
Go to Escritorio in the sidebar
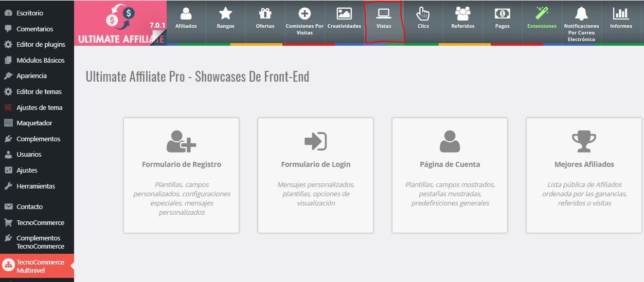click(x=30, y=13)
